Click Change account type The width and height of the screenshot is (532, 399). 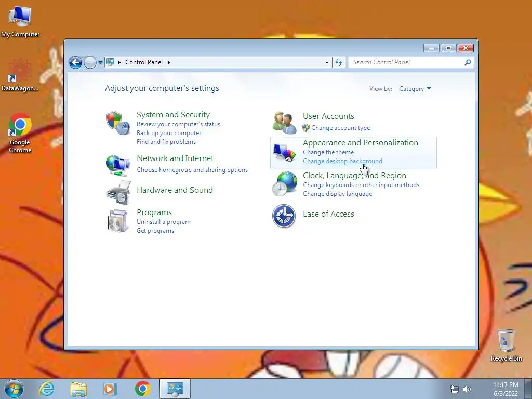click(341, 128)
